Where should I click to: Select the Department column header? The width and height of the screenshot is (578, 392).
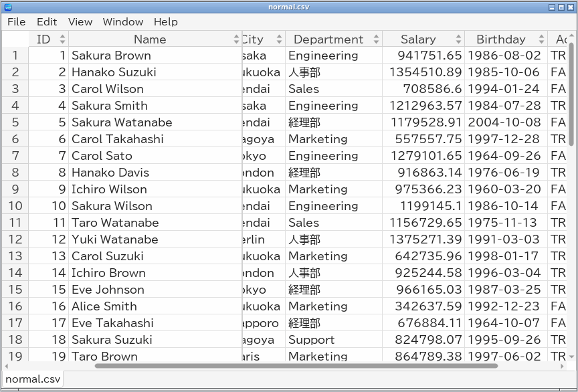coord(334,39)
